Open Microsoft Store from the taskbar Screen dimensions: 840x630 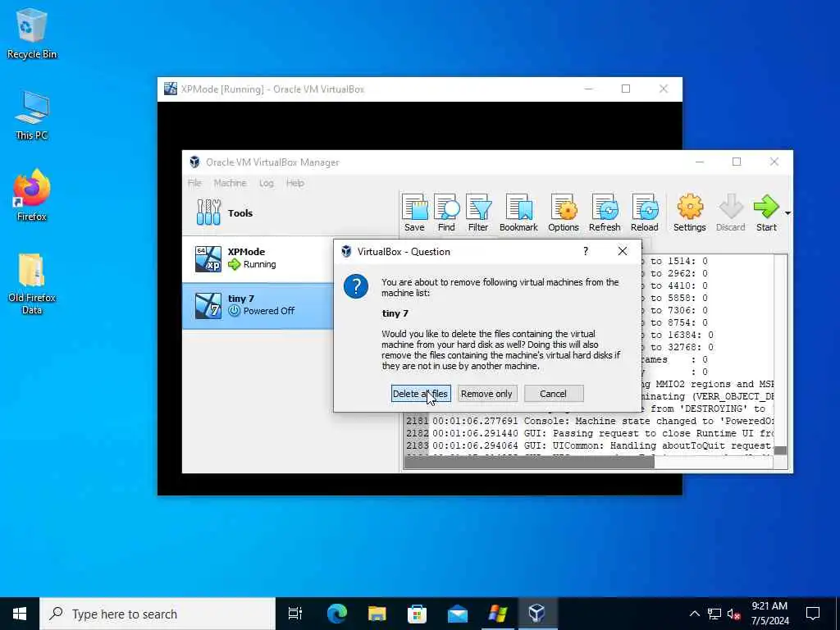click(x=417, y=614)
